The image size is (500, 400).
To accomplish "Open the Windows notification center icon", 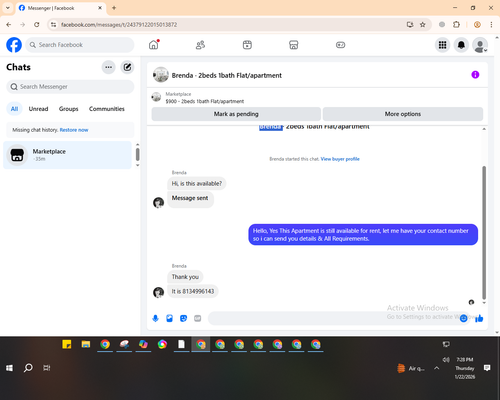I will point(487,368).
